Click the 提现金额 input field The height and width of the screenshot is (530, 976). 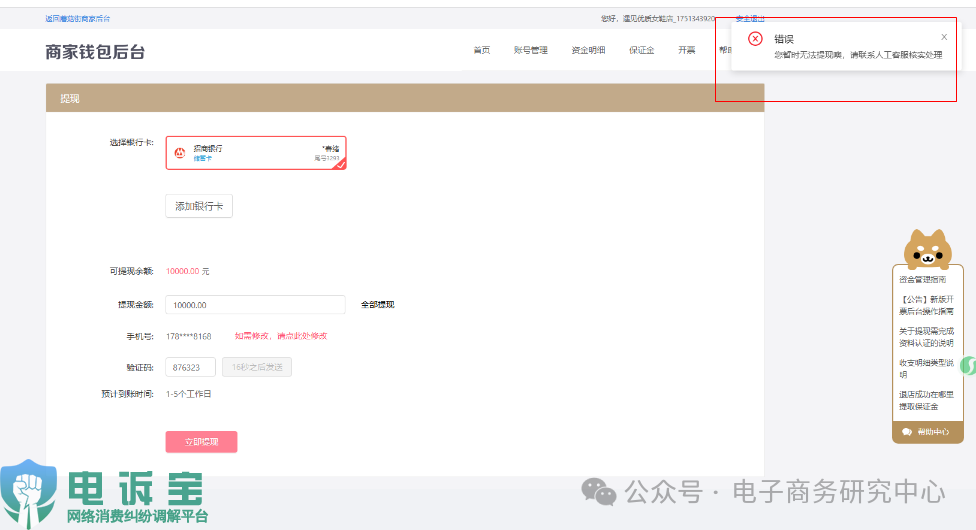pos(255,305)
